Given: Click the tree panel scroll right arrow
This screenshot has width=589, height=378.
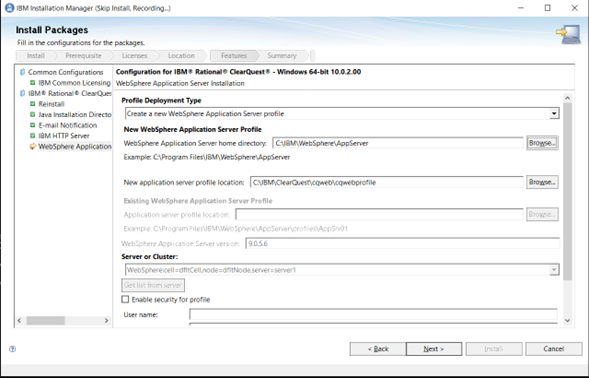Looking at the screenshot, I should pos(106,321).
